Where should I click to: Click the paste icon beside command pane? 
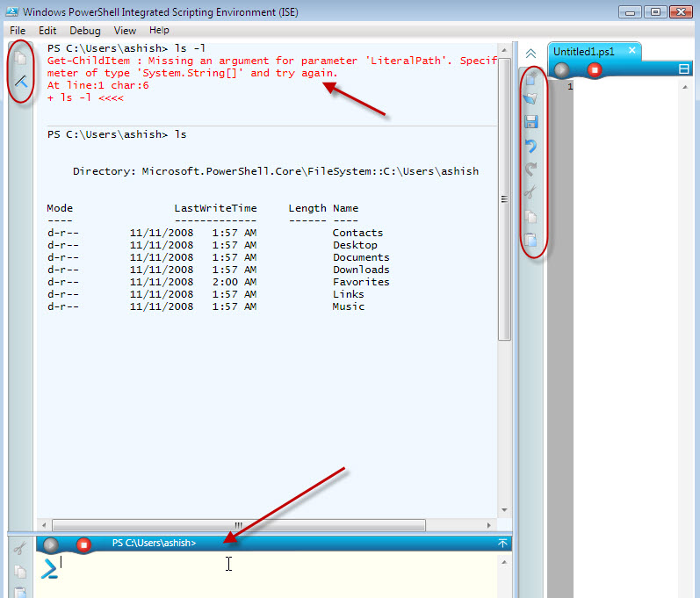[20, 592]
